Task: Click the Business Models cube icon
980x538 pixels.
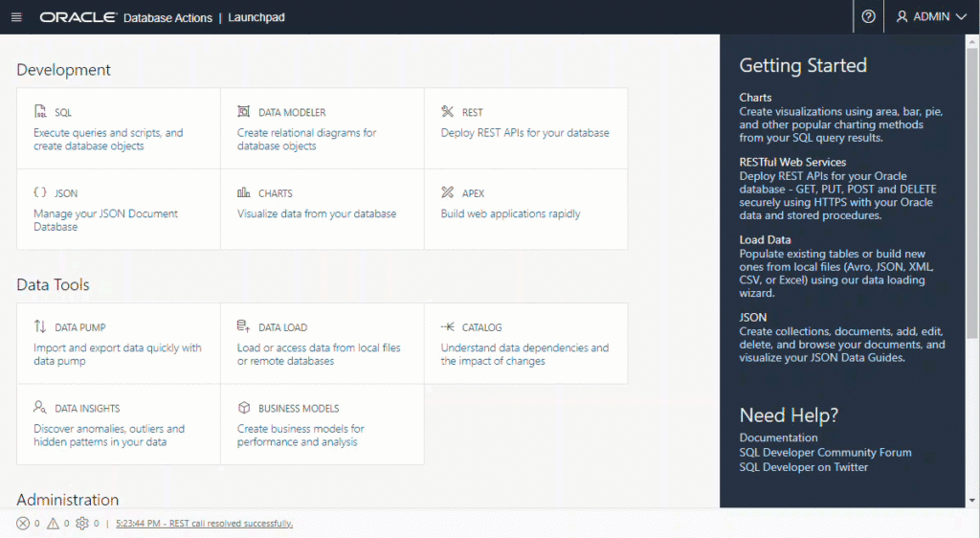Action: coord(244,408)
